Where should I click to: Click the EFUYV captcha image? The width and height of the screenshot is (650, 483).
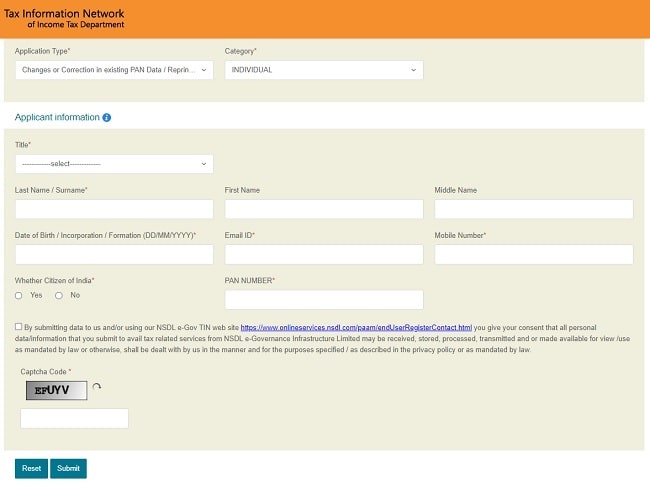tap(56, 391)
